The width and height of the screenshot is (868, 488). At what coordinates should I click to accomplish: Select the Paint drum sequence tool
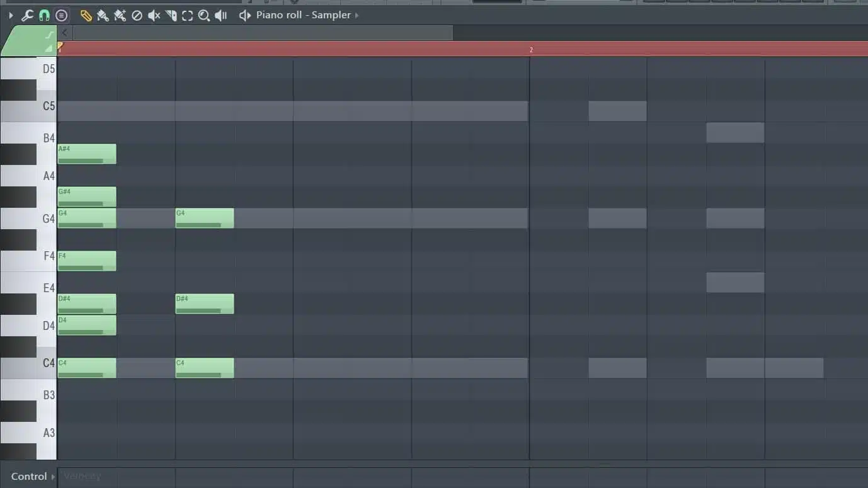click(120, 15)
